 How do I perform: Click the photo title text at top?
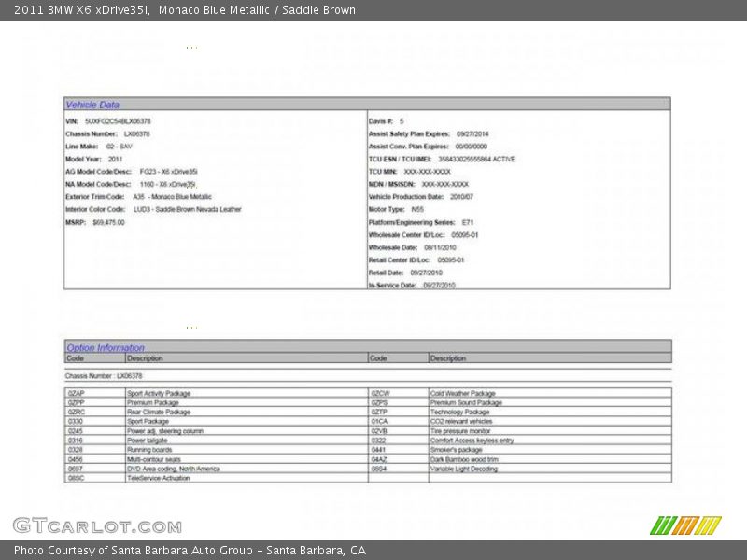(185, 10)
